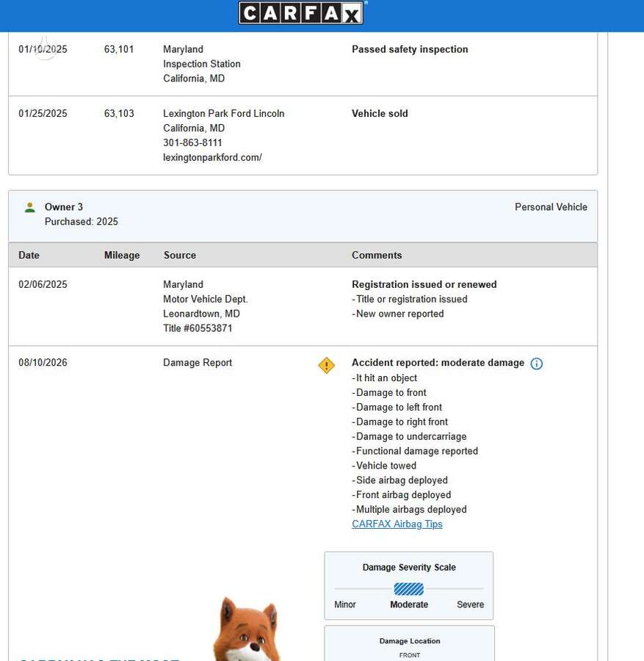Viewport: 644px width, 661px height.
Task: Click 'Damage Severity Scale' title
Action: [x=409, y=568]
